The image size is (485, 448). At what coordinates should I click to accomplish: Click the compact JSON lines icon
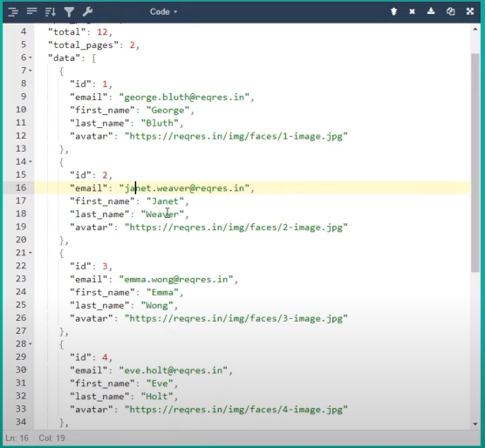(x=31, y=11)
